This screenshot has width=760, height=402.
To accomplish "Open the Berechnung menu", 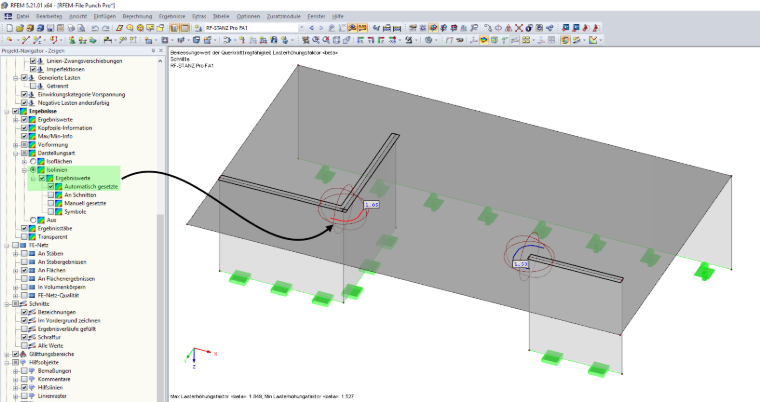I will coord(137,16).
